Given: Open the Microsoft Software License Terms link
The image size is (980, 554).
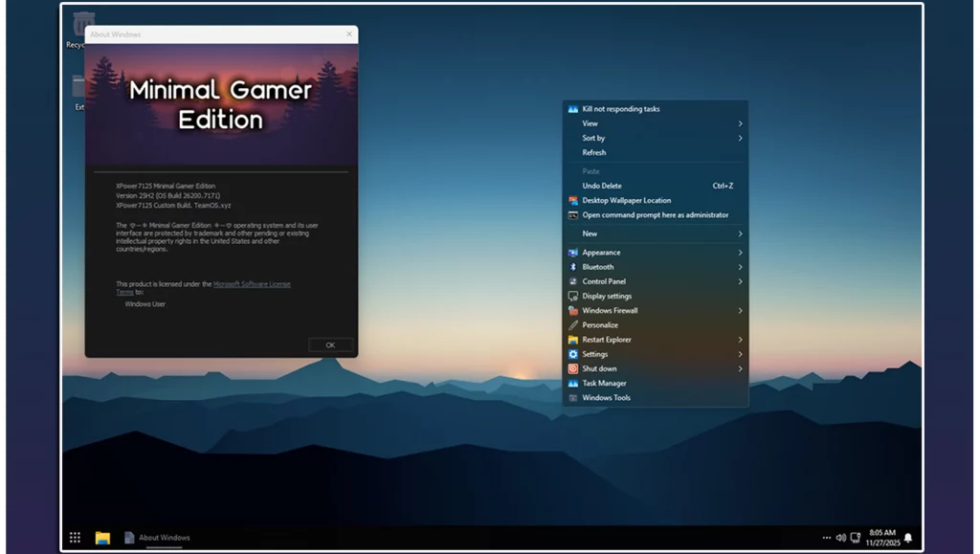Looking at the screenshot, I should click(251, 284).
